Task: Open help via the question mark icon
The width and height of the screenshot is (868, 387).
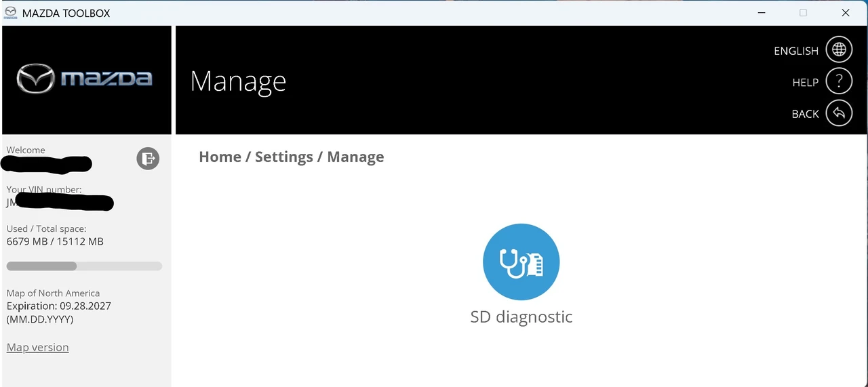Action: point(839,82)
